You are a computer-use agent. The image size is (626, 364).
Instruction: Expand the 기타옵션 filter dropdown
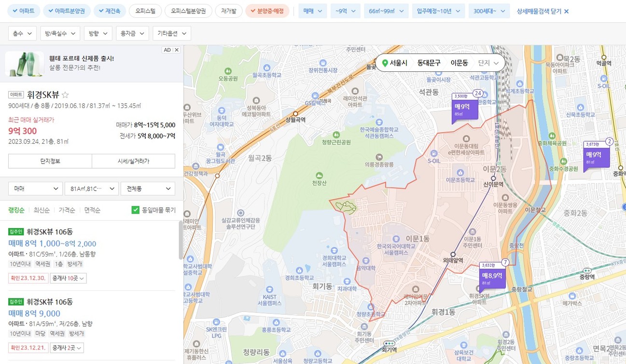(172, 33)
